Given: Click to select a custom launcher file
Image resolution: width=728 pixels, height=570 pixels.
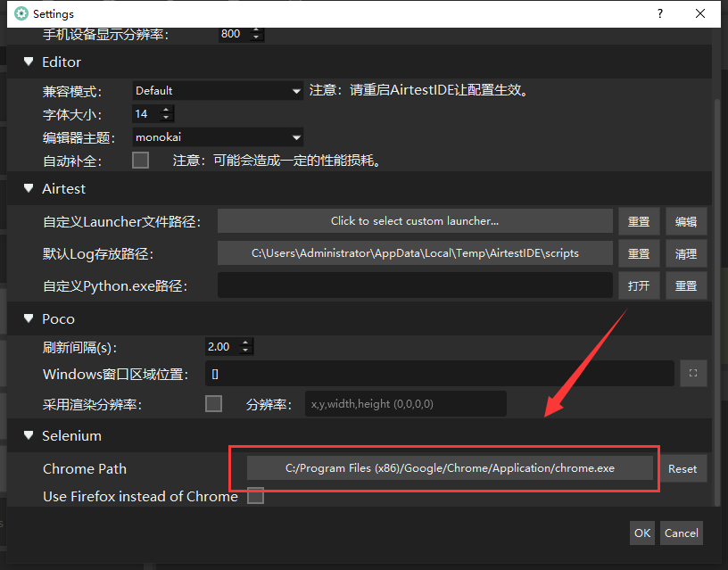Looking at the screenshot, I should pos(415,220).
